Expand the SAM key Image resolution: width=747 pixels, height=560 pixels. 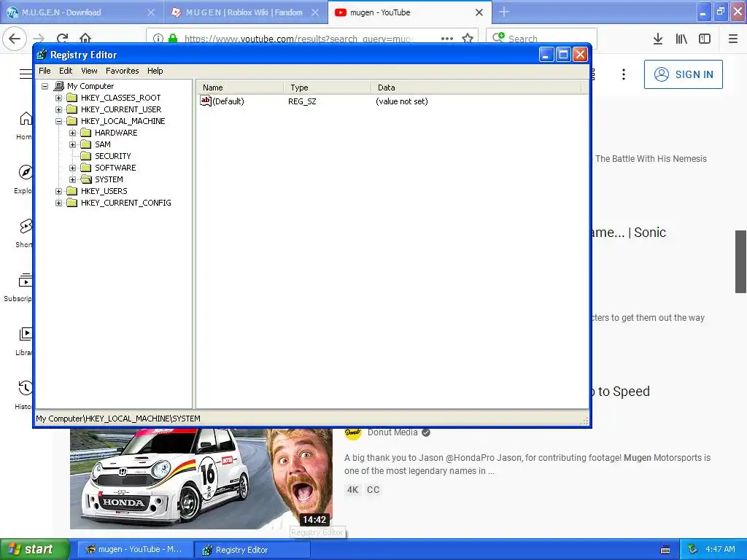tap(72, 144)
